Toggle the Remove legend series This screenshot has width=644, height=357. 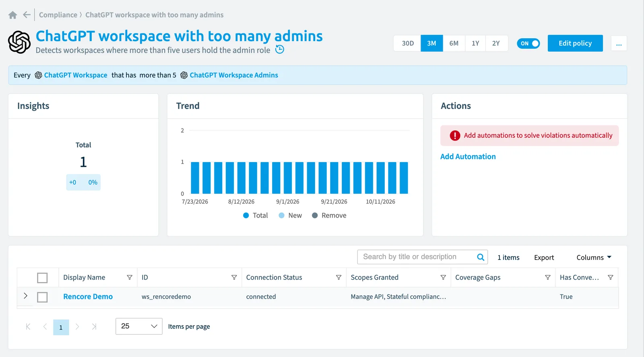[x=329, y=216]
